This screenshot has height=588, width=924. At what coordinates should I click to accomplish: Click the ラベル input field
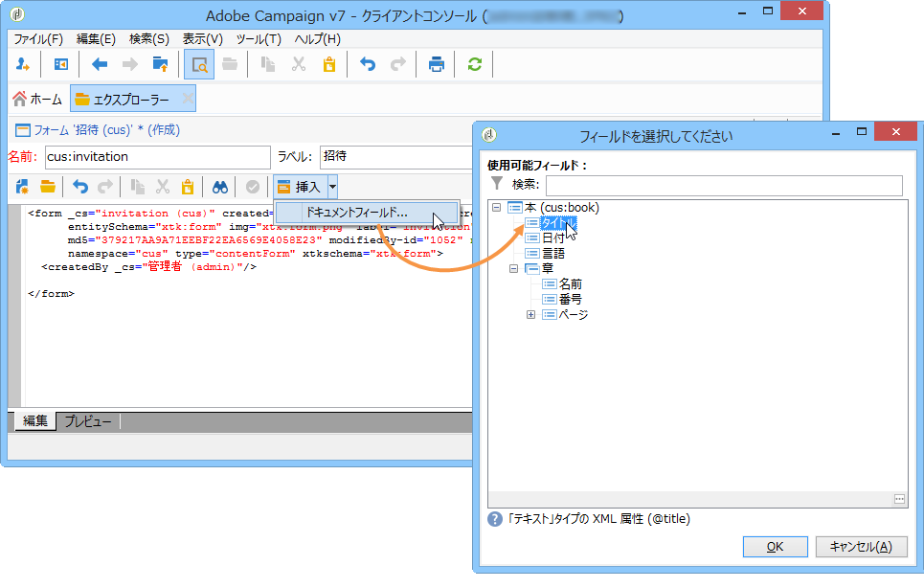397,157
